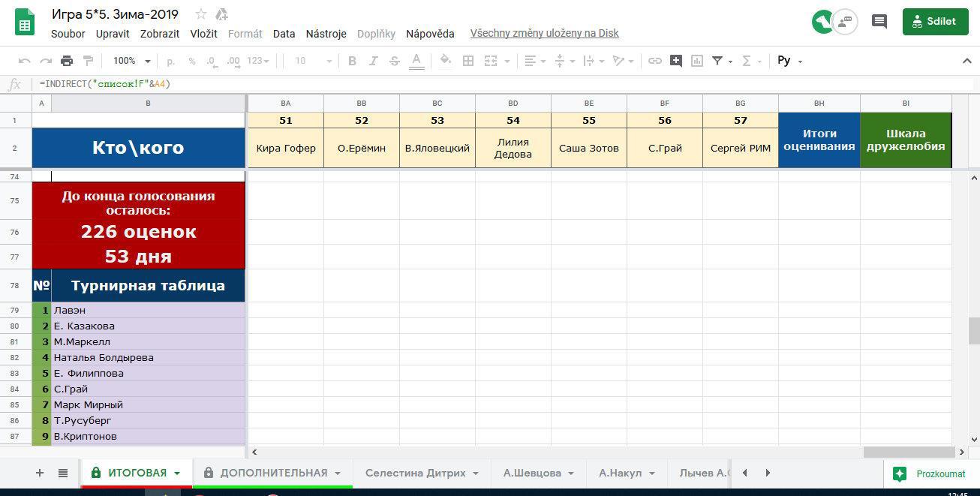This screenshot has height=496, width=980.
Task: Click the insert link icon
Action: click(x=655, y=61)
